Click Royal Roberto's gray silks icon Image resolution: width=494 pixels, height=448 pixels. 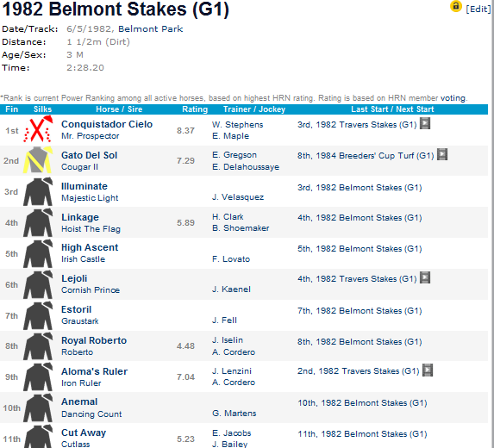click(x=38, y=346)
